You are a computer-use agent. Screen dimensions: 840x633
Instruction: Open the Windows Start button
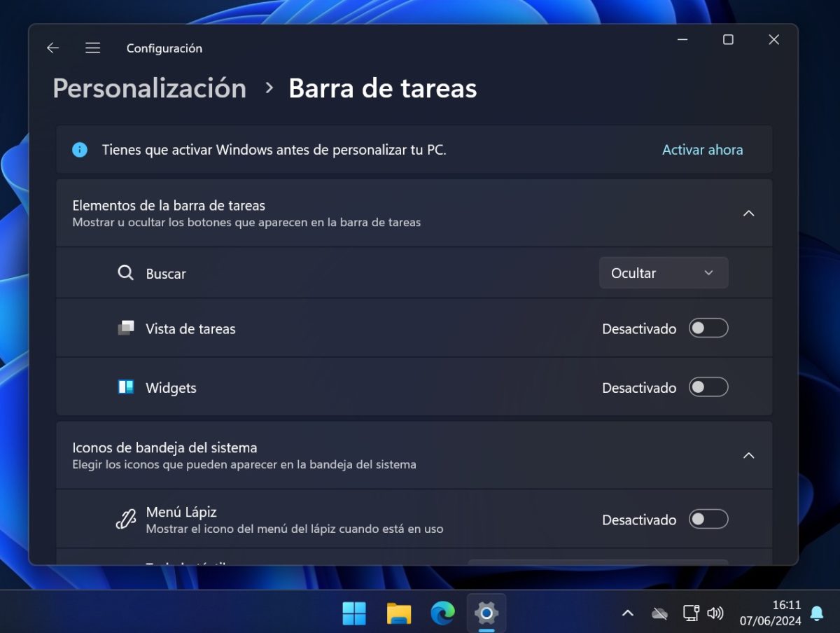pyautogui.click(x=354, y=613)
